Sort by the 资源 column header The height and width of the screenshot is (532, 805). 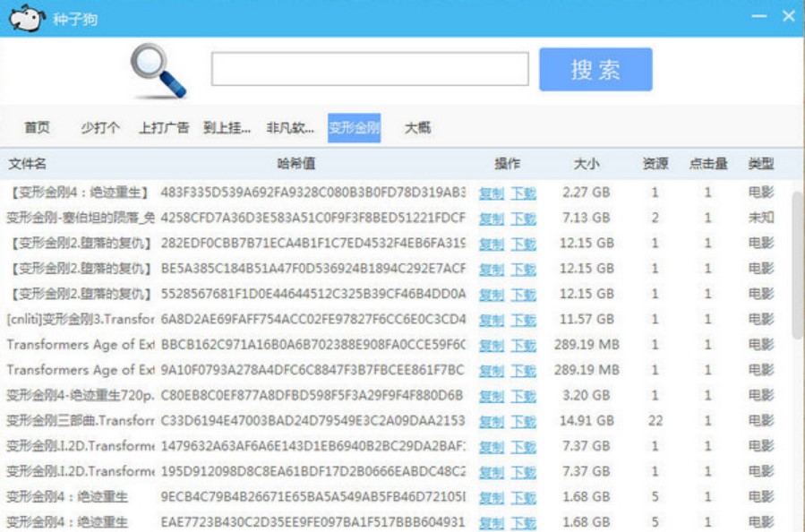[x=655, y=164]
